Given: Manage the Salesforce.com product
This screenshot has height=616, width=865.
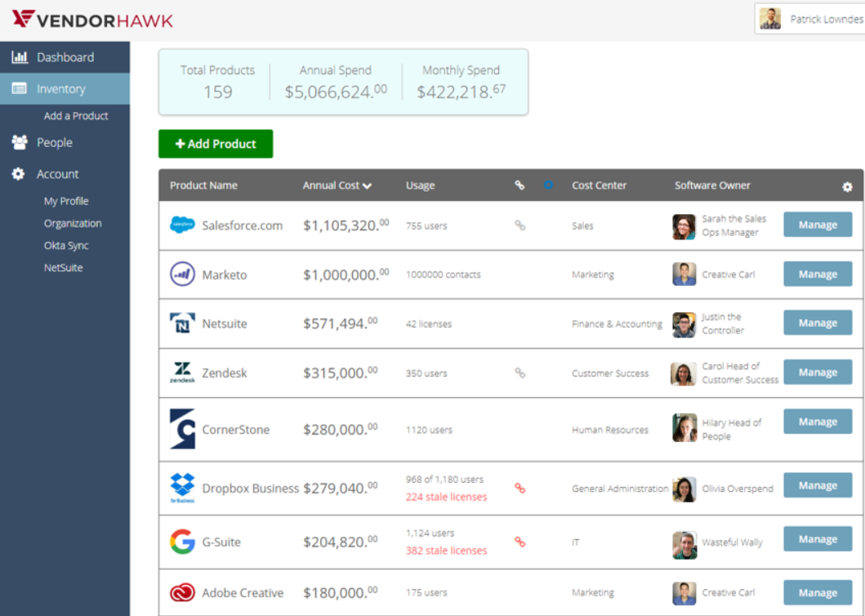Looking at the screenshot, I should [x=818, y=225].
